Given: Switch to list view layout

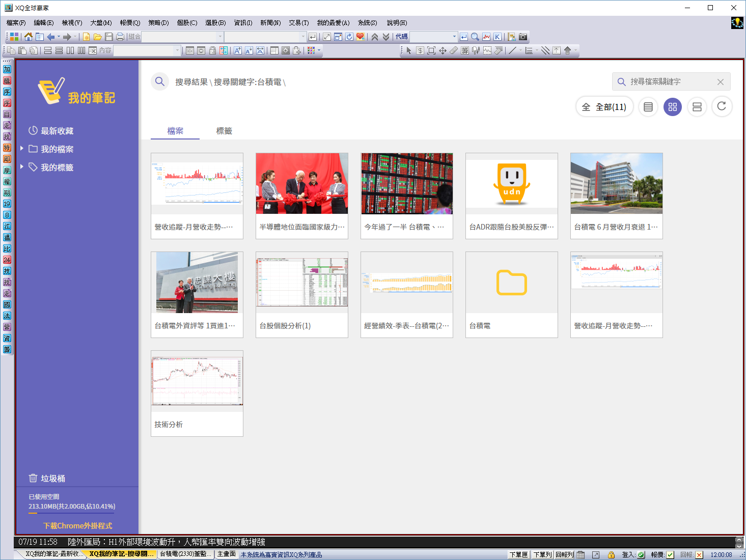Looking at the screenshot, I should click(648, 107).
